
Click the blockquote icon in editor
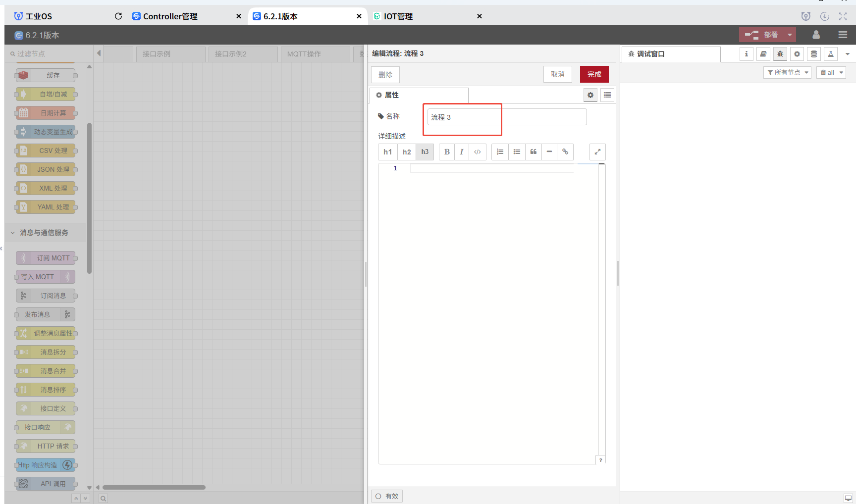point(533,152)
